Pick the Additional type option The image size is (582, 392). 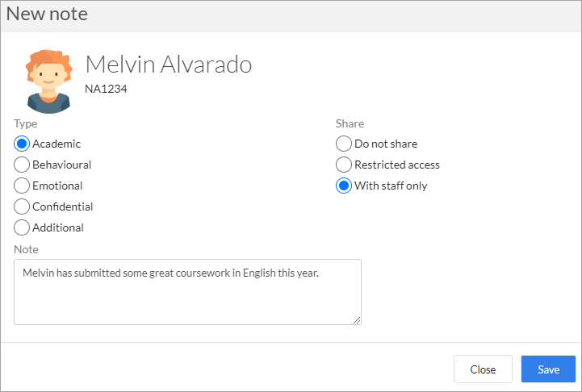coord(22,227)
